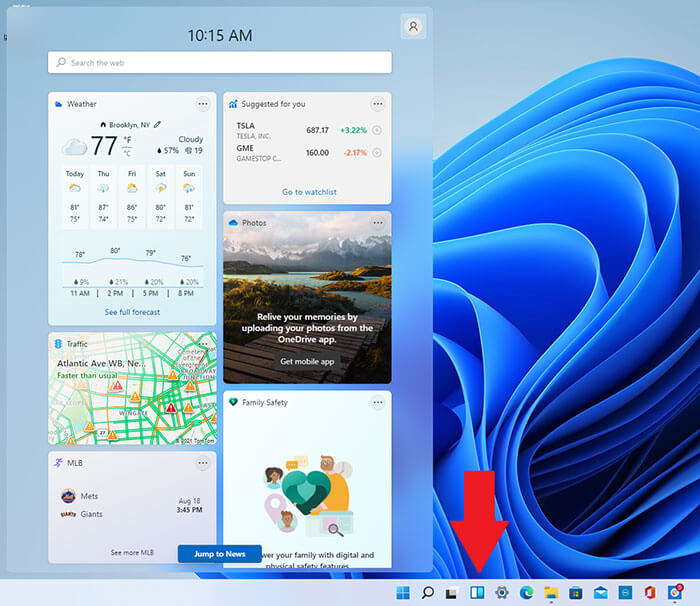The image size is (700, 606).
Task: Open Microsoft Edge from the taskbar
Action: pos(526,593)
